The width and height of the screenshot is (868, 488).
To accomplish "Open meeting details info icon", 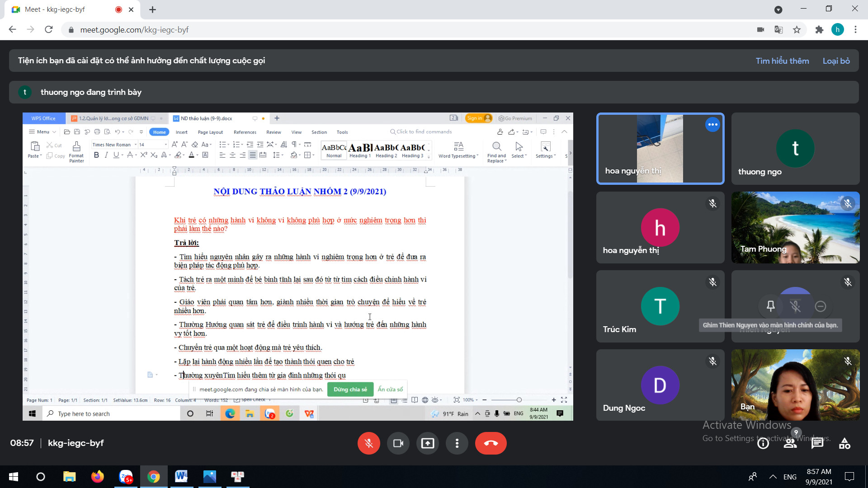I will coord(763,443).
